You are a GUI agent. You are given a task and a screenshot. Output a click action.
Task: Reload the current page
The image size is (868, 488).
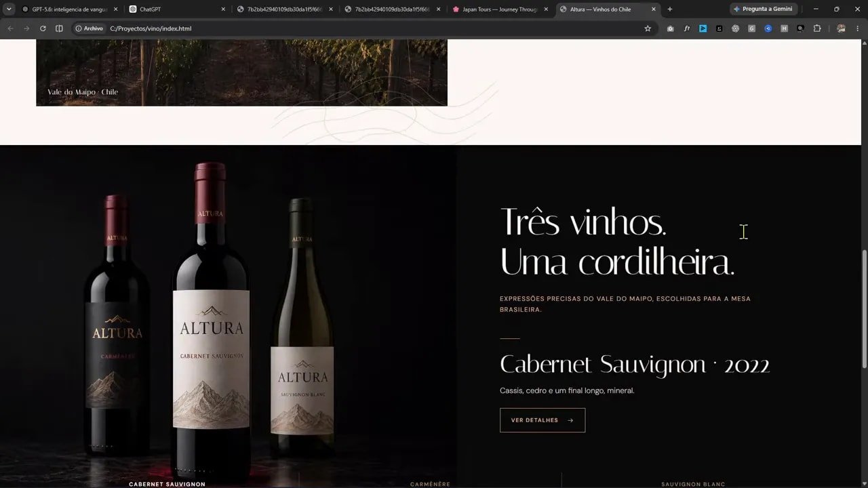[x=43, y=28]
